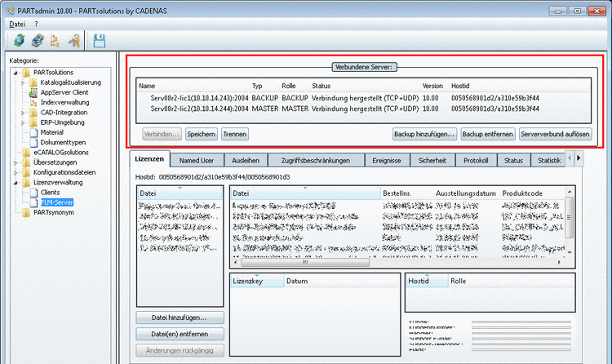Click the floppy disk save icon

(x=99, y=41)
